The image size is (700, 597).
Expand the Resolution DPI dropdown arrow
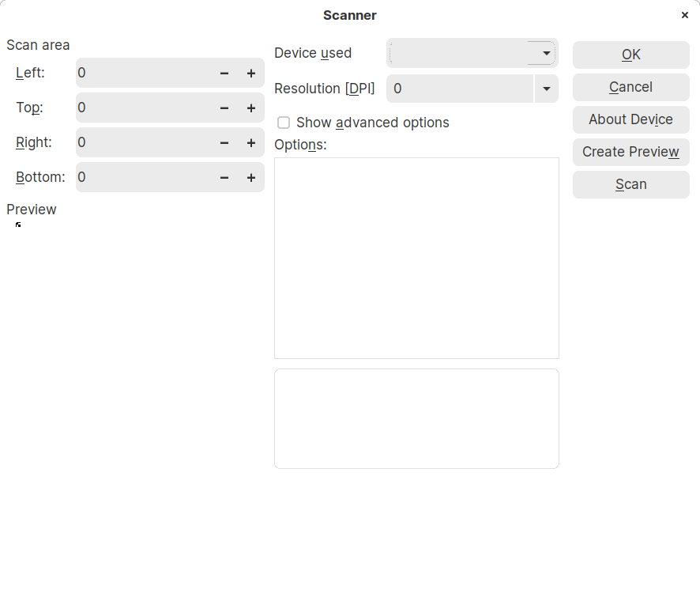pyautogui.click(x=546, y=89)
